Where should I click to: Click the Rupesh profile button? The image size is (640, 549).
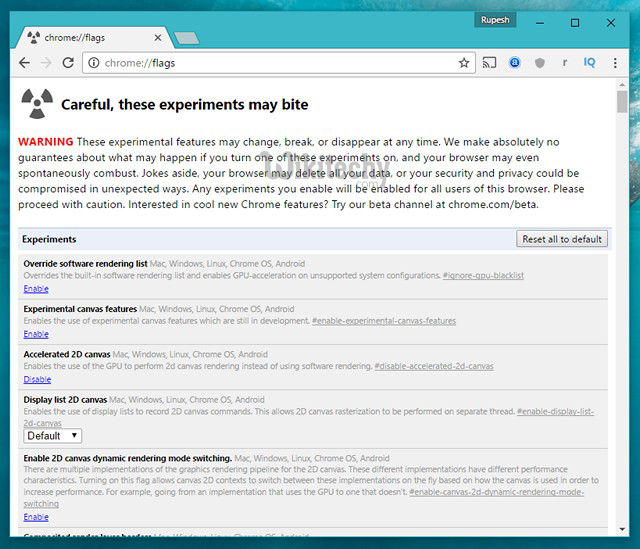(x=497, y=19)
